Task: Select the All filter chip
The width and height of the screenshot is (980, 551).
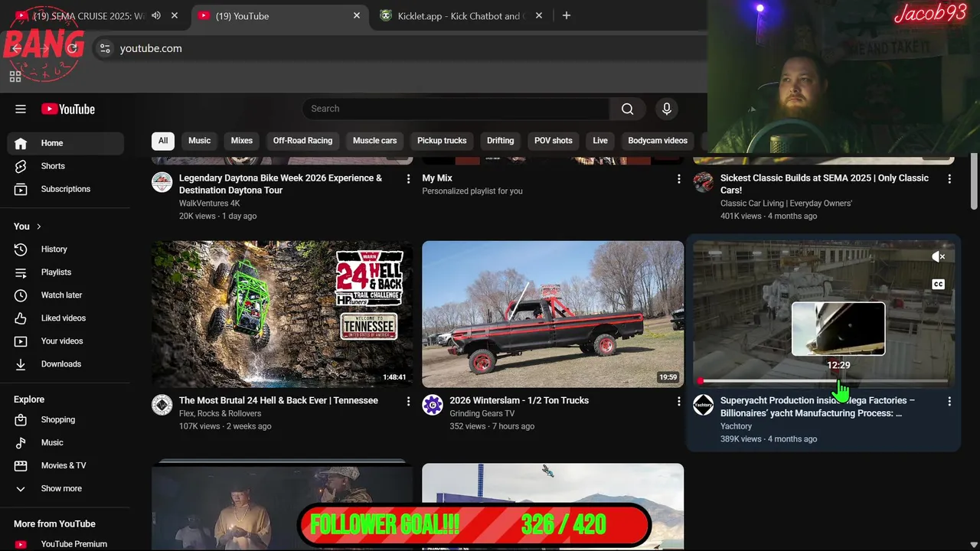Action: 163,141
